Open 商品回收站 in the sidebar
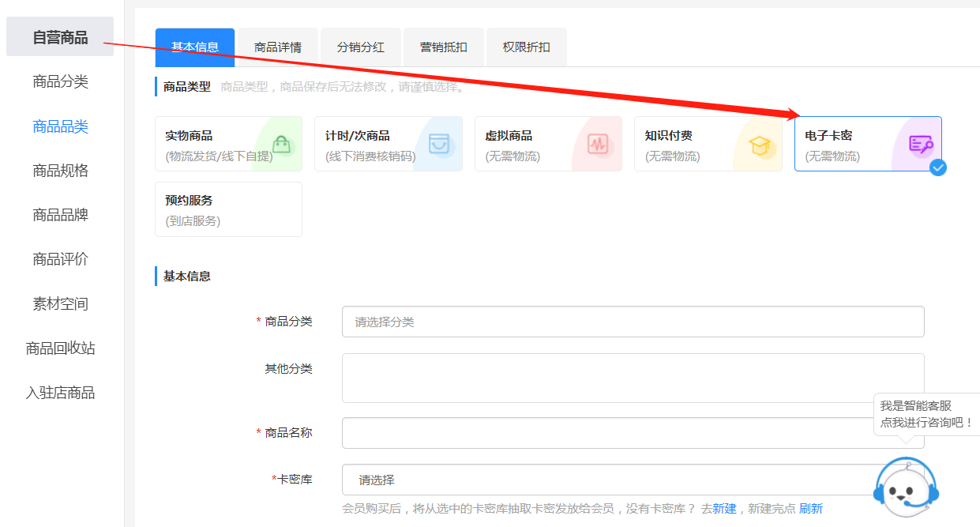 [x=60, y=348]
